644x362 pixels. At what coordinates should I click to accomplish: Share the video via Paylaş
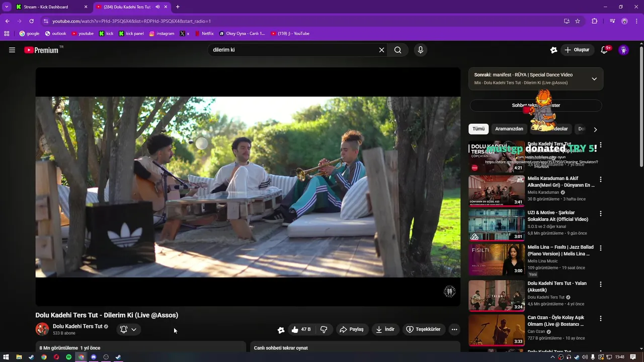(x=351, y=329)
